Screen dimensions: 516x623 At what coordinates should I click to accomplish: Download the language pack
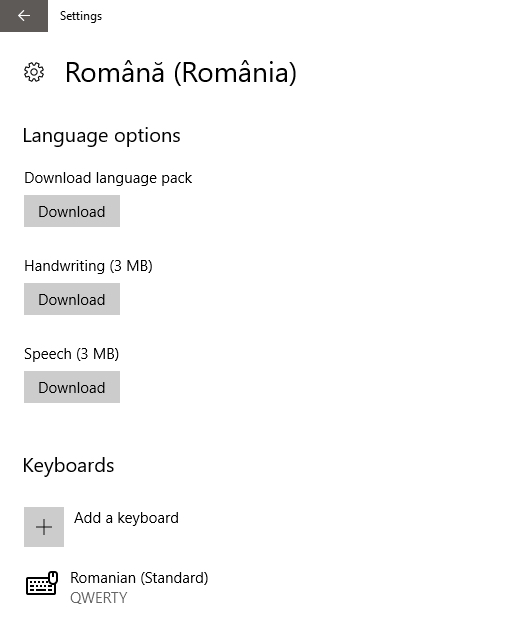click(x=72, y=211)
